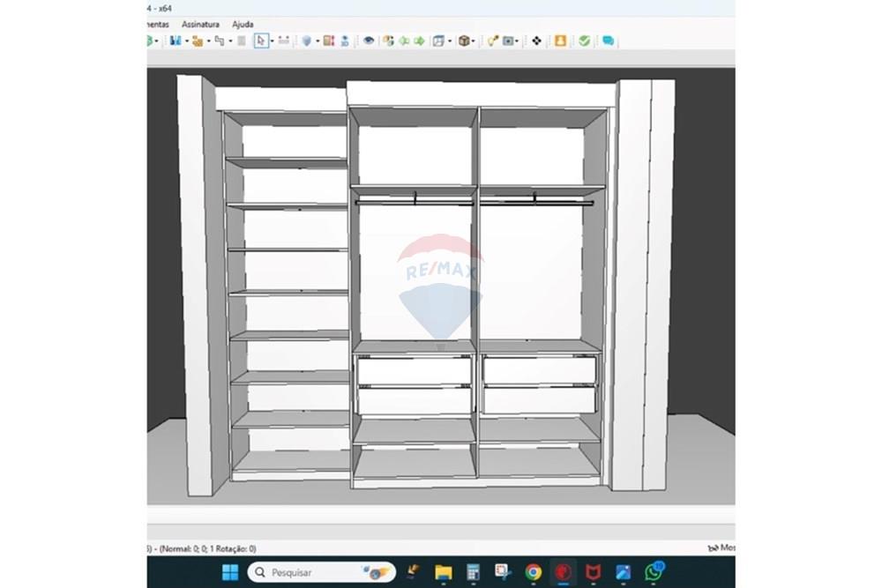Click the green right arrow icon

(x=419, y=41)
